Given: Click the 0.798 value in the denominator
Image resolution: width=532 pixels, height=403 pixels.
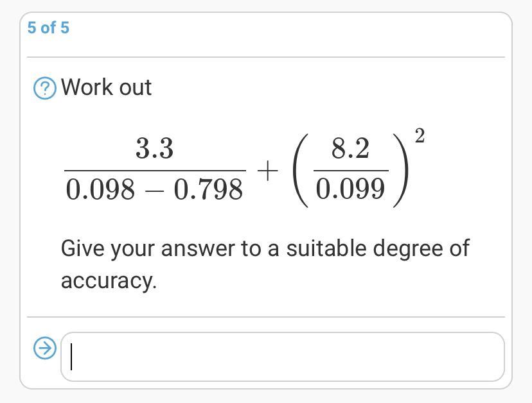Looking at the screenshot, I should (208, 189).
